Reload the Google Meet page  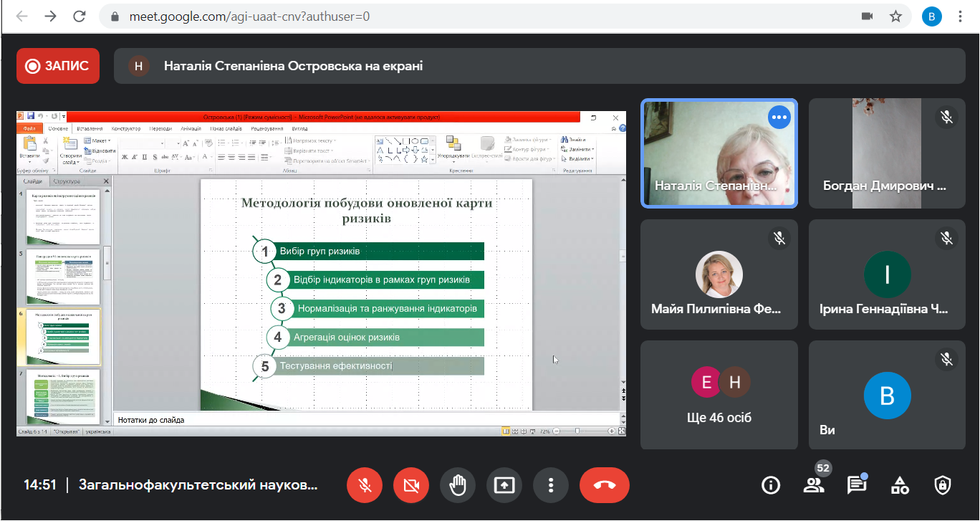pyautogui.click(x=80, y=16)
